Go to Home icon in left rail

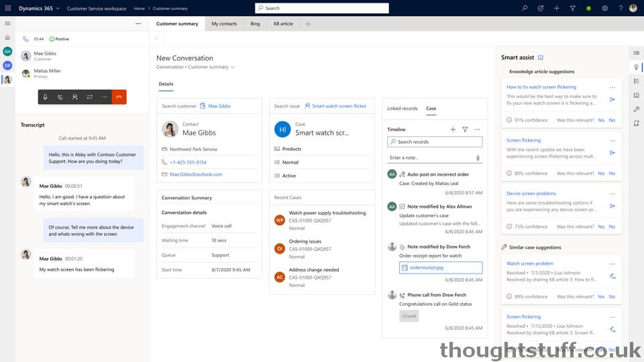click(7, 38)
